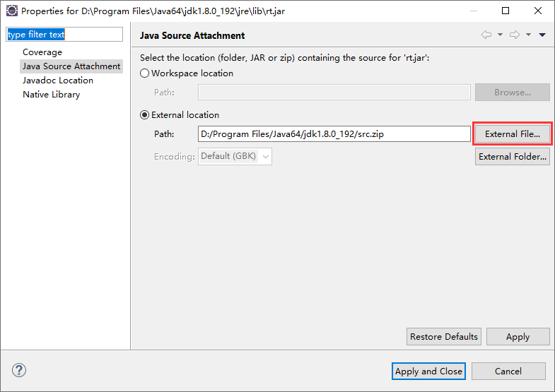The width and height of the screenshot is (555, 392).
Task: Click the external Path field with src.zip
Action: tap(334, 134)
